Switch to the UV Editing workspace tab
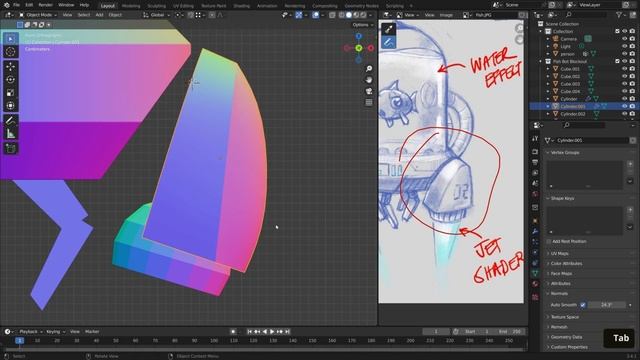 [183, 6]
